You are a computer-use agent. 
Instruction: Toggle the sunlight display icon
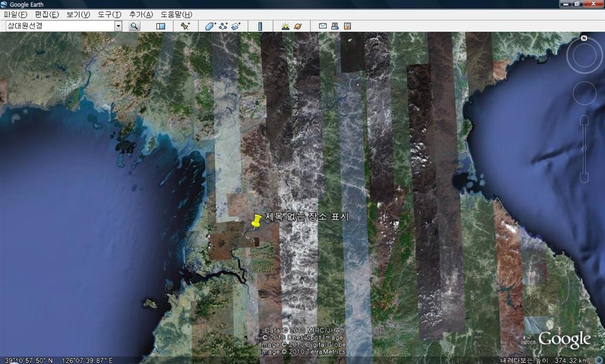click(285, 26)
